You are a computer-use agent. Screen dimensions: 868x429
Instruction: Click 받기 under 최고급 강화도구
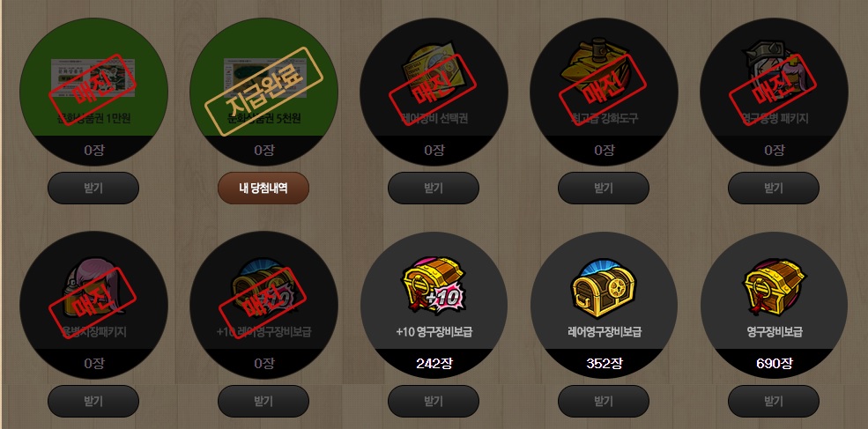coord(604,189)
